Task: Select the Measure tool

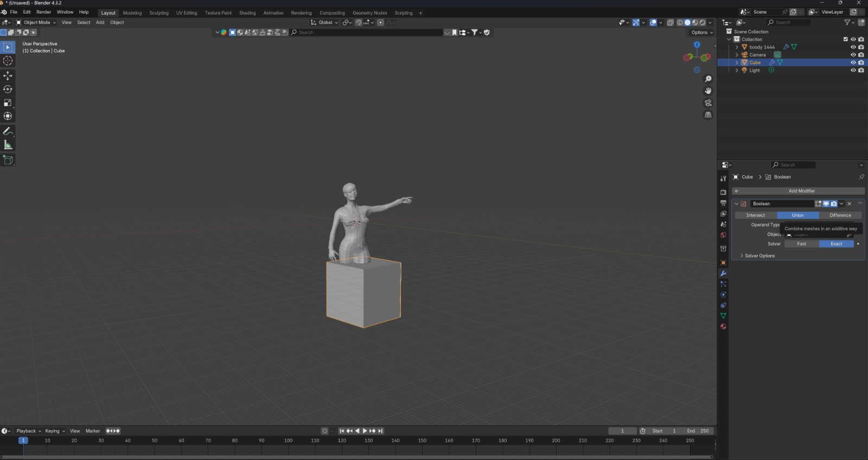Action: pos(8,145)
